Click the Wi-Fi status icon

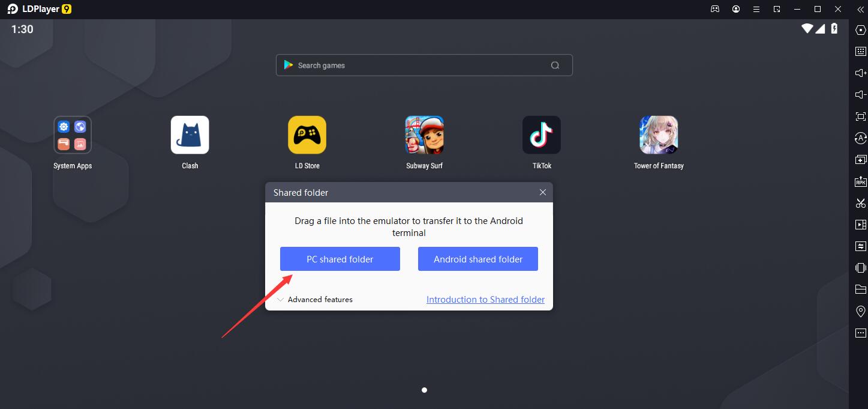807,28
